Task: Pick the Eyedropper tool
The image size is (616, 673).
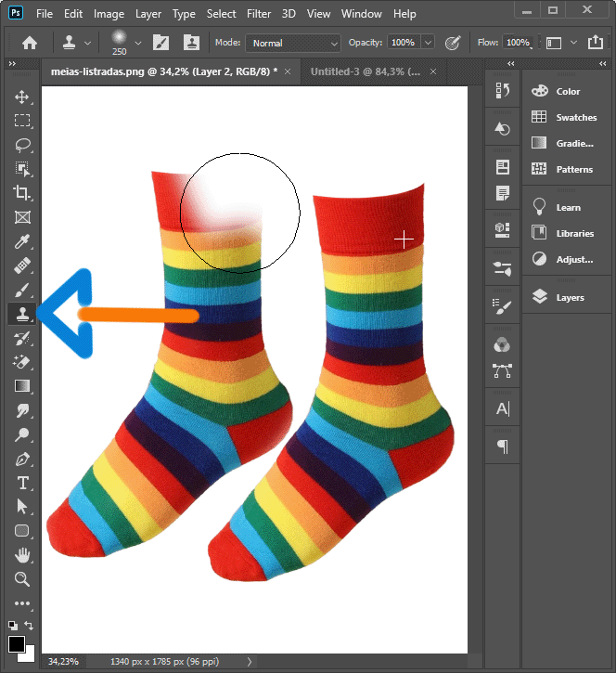Action: [x=22, y=241]
